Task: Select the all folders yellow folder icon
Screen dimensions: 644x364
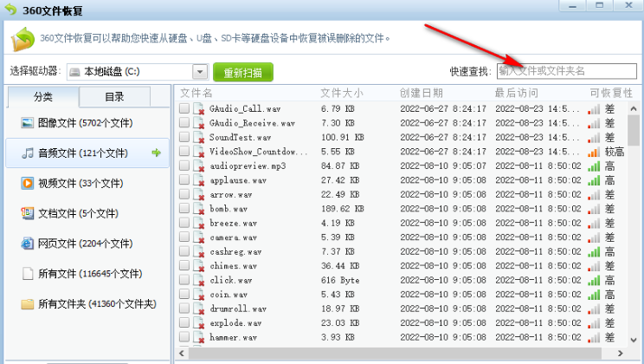Action: point(28,303)
